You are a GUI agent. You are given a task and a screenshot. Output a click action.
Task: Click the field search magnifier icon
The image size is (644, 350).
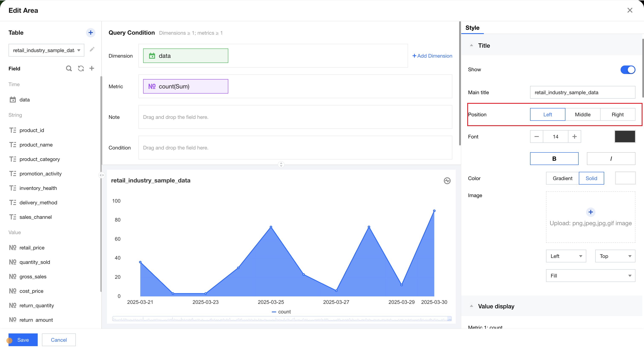pos(69,68)
